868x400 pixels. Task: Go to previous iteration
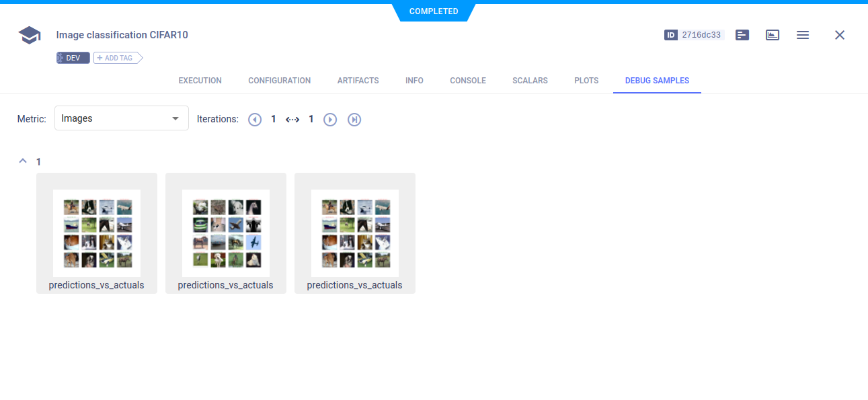(x=255, y=119)
